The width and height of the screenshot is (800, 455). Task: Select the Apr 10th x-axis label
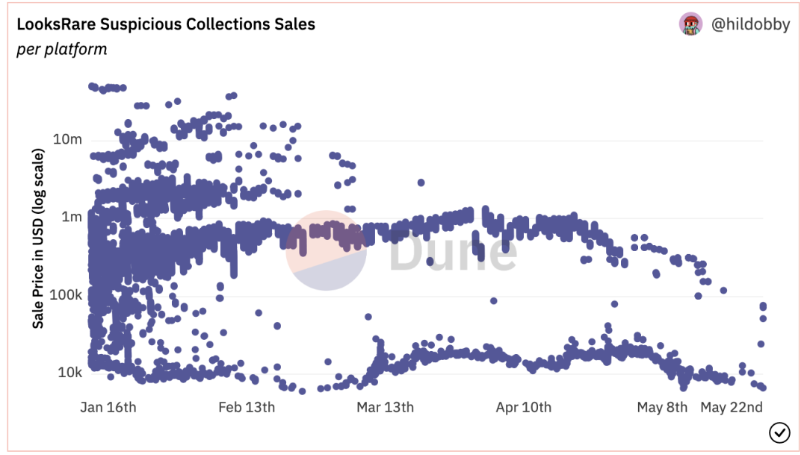[524, 407]
